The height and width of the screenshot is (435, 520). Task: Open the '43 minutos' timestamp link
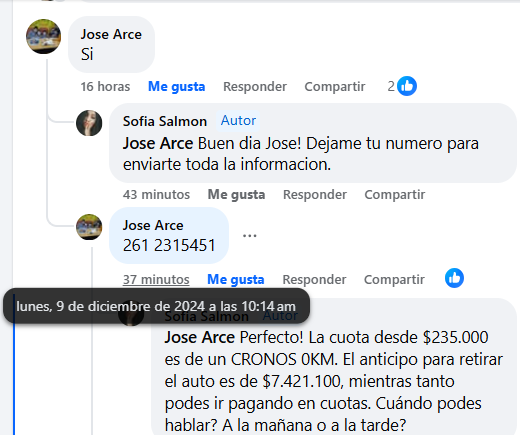(x=156, y=194)
